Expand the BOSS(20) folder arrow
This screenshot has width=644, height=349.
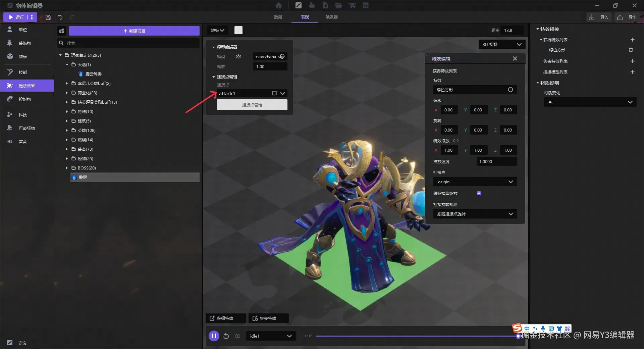67,168
